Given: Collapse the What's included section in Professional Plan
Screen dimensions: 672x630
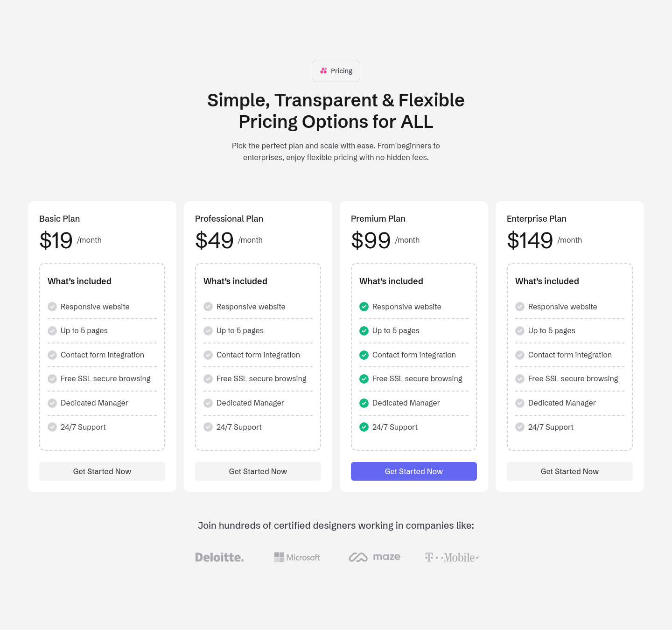Looking at the screenshot, I should click(x=235, y=281).
